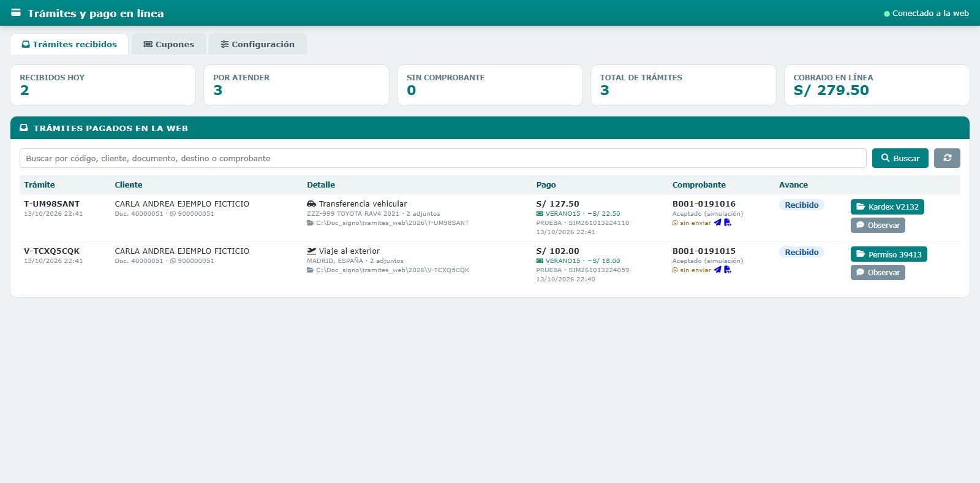Click trámite code V-TCXQ5CQK
The image size is (980, 483).
pyautogui.click(x=51, y=251)
